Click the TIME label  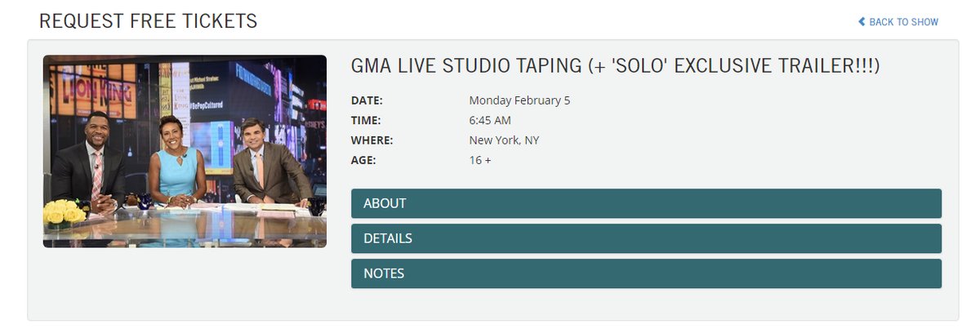(366, 121)
